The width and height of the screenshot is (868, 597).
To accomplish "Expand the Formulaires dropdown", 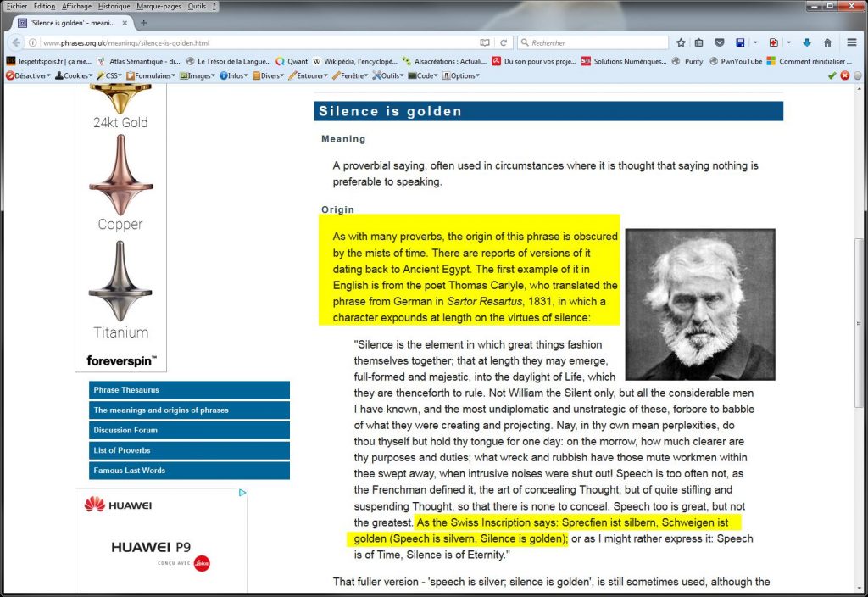I will point(151,75).
